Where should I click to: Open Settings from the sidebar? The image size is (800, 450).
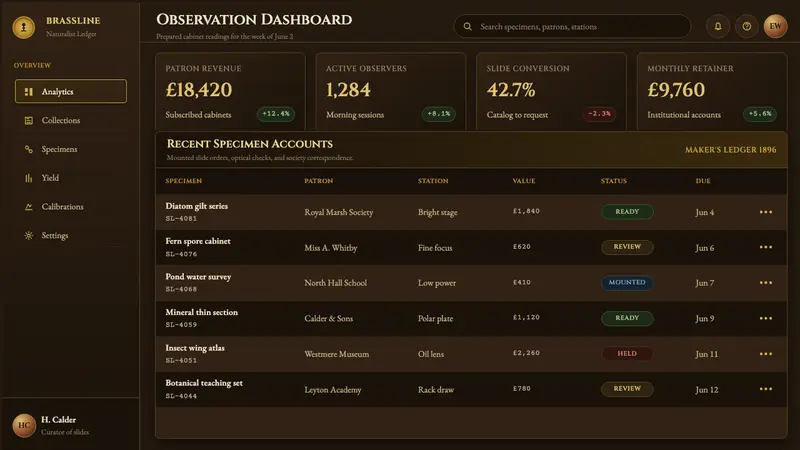click(71, 236)
